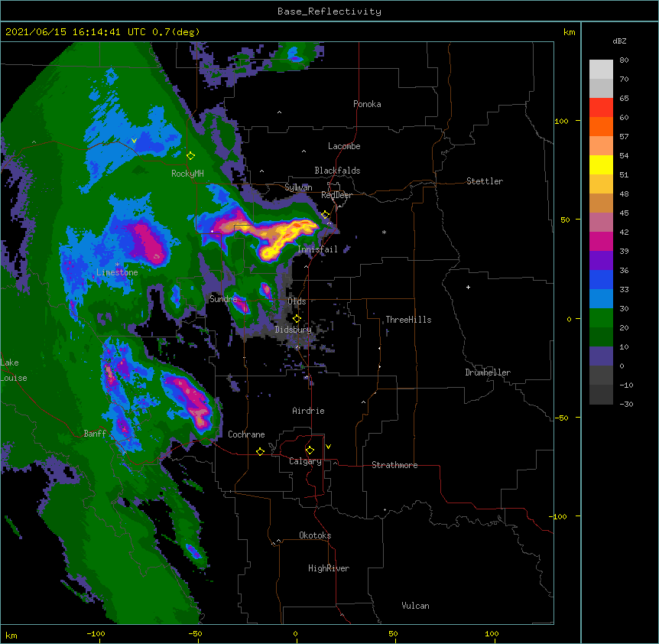Click the Sundre town label
Viewport: 659px width, 644px height.
point(223,299)
